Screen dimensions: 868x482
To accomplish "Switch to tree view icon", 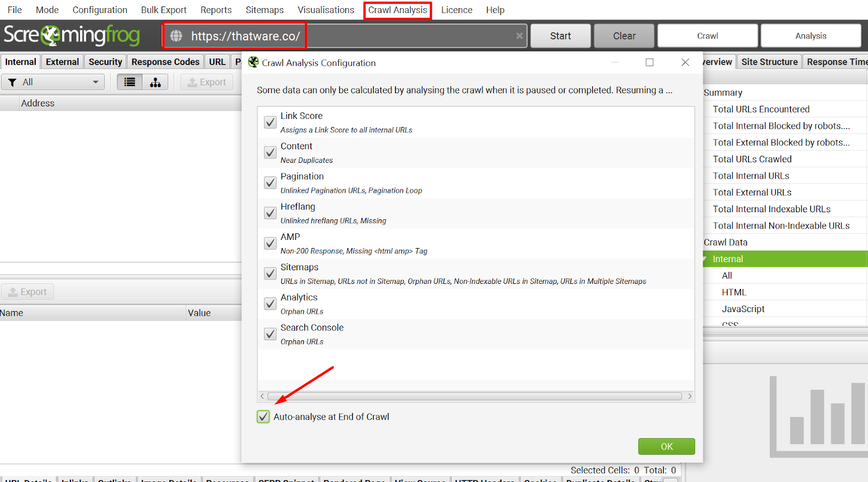I will tap(155, 82).
